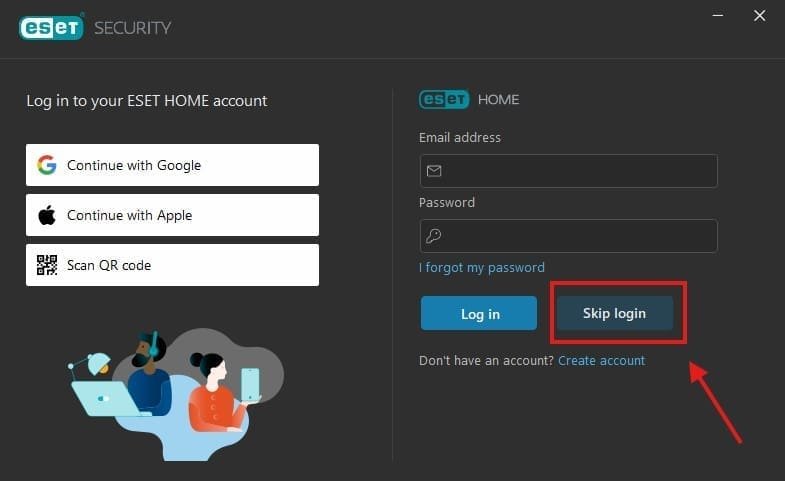Click the envelope icon in email field

(x=434, y=171)
